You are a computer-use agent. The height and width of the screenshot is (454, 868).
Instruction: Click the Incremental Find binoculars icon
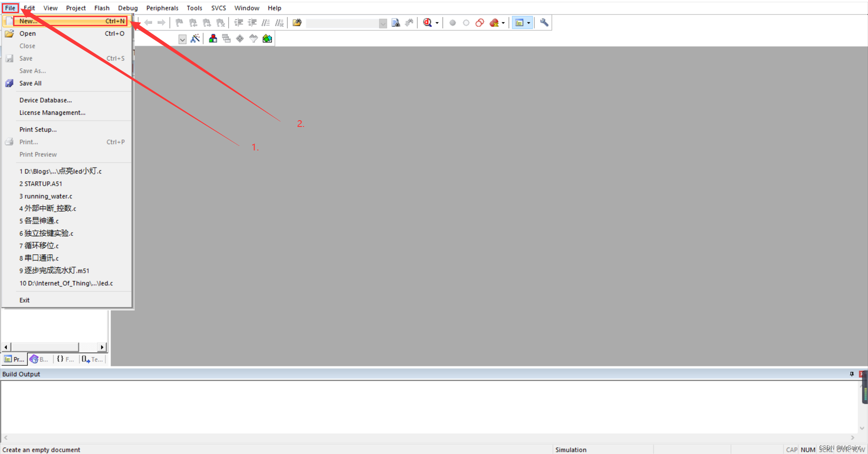point(409,23)
